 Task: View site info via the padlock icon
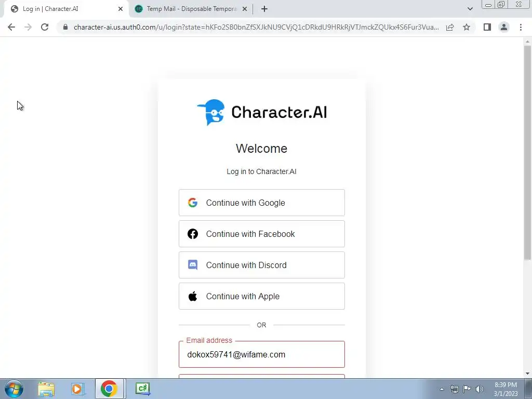click(65, 27)
